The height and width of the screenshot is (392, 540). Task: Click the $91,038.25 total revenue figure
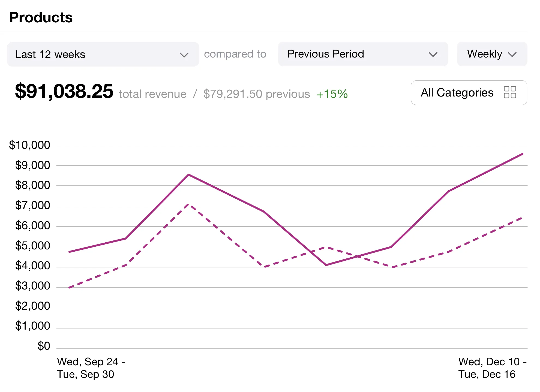64,91
